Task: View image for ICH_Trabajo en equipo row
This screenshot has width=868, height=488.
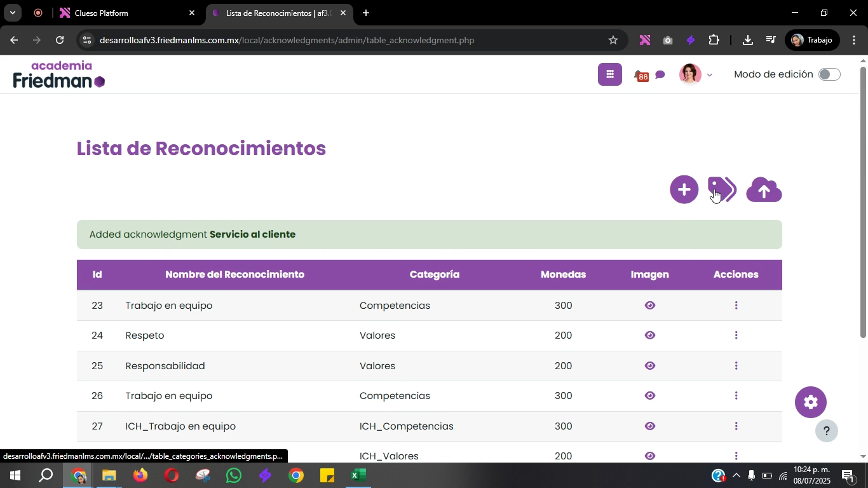Action: tap(649, 426)
